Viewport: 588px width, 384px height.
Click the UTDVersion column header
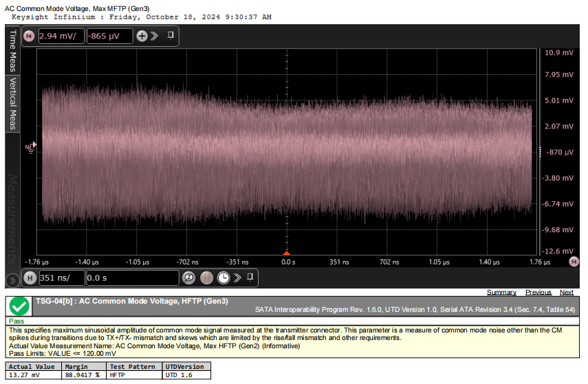[186, 367]
